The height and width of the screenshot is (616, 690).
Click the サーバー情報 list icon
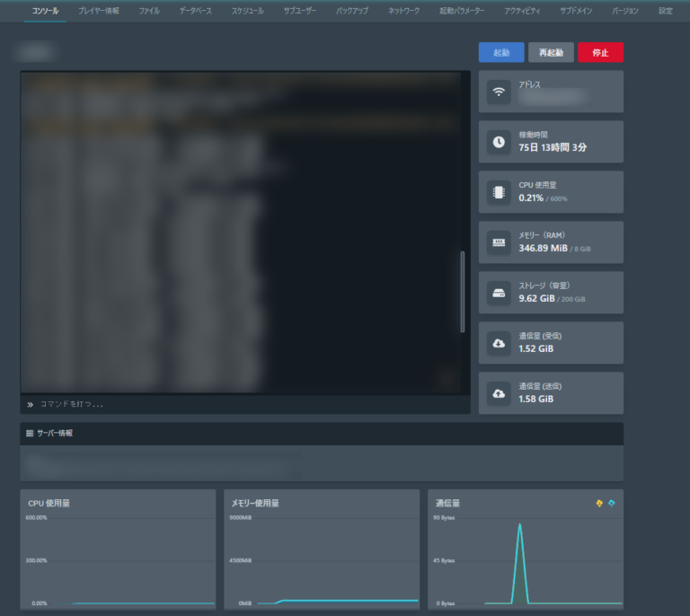click(30, 434)
